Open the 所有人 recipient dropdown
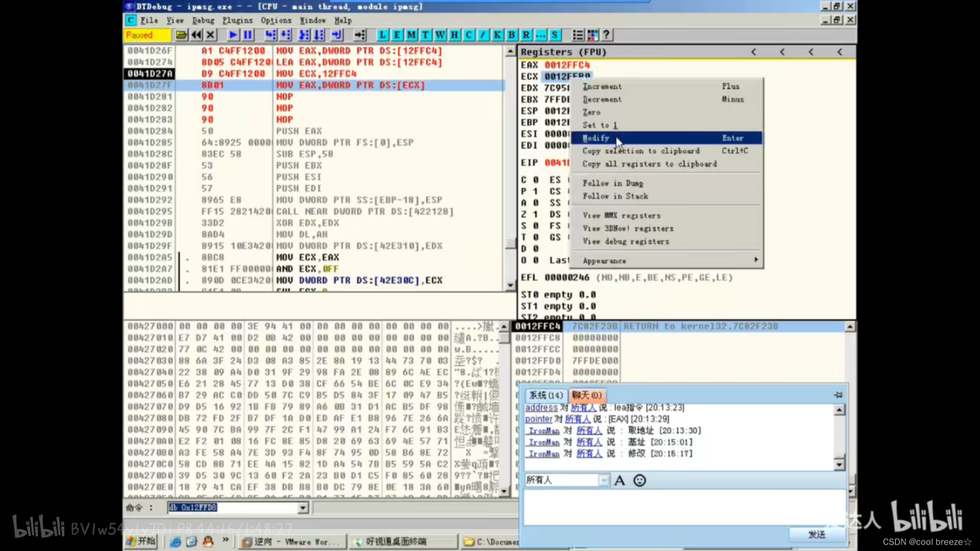This screenshot has height=551, width=980. point(604,480)
